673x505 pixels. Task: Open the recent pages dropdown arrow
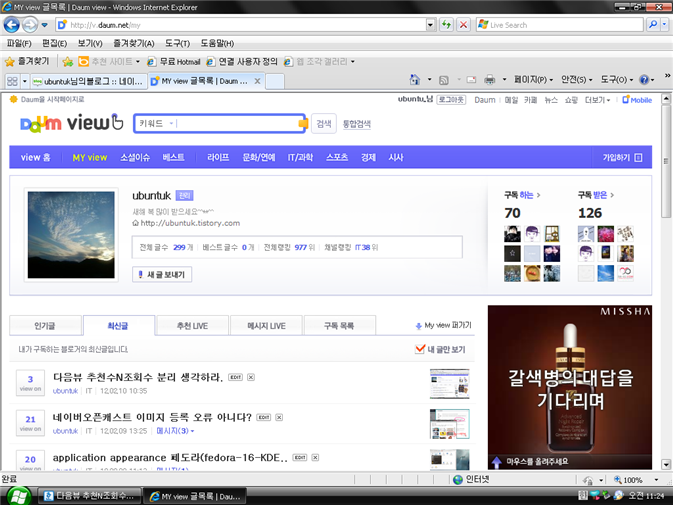[x=45, y=25]
